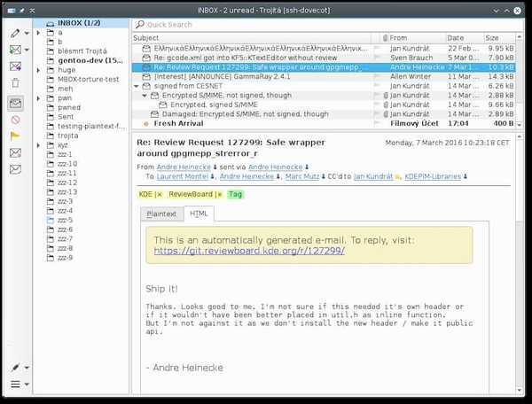Click envelope icon of 'Encrypted, signed S/MIME' message
The height and width of the screenshot is (404, 532).
(x=162, y=105)
